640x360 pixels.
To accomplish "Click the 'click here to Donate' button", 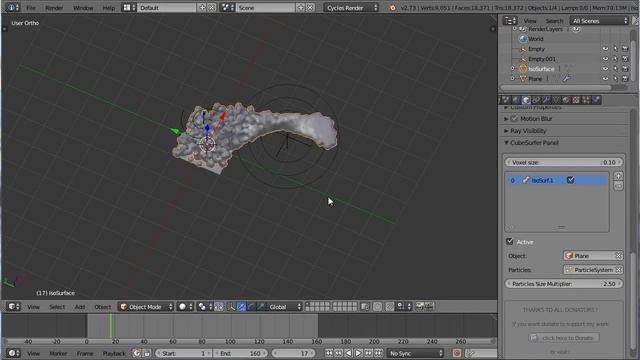I will (x=564, y=338).
